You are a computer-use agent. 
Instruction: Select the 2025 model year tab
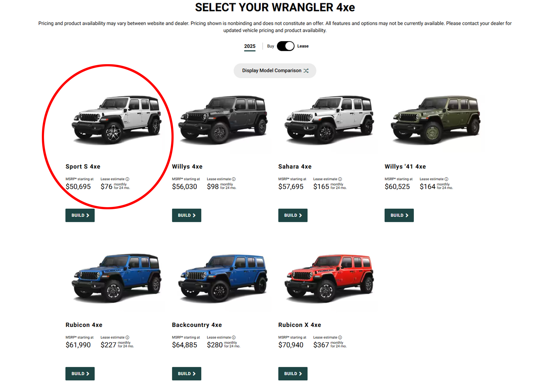250,46
